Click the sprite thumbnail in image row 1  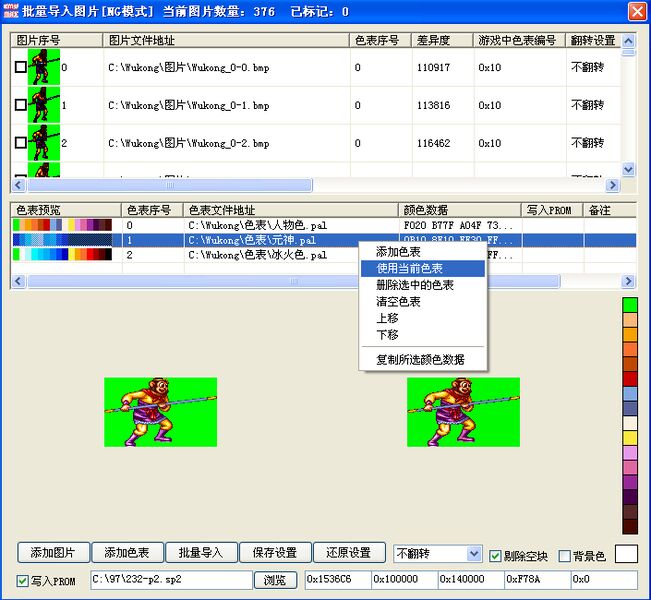pyautogui.click(x=44, y=105)
